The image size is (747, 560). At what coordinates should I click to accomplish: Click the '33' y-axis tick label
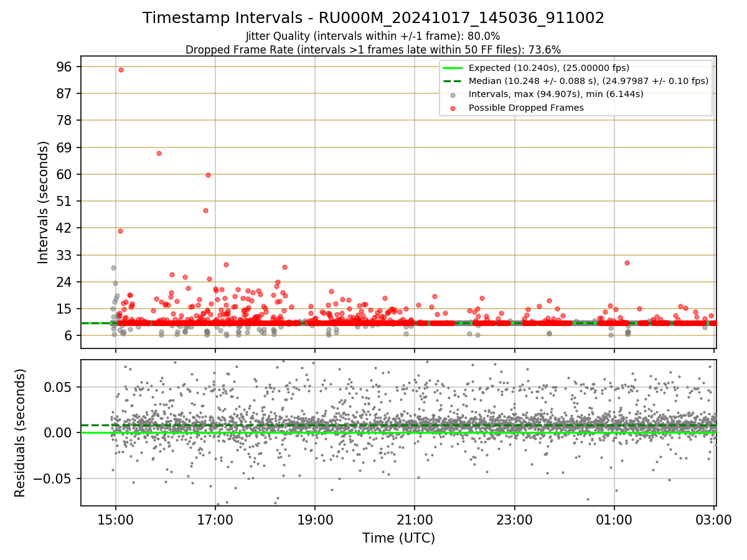[x=65, y=255]
